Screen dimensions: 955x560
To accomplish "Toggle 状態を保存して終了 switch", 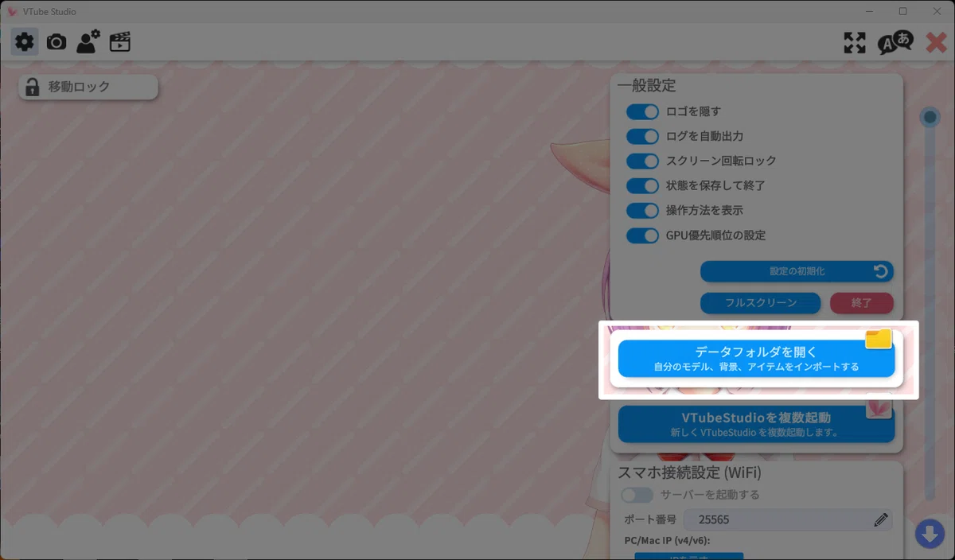I will (x=642, y=185).
